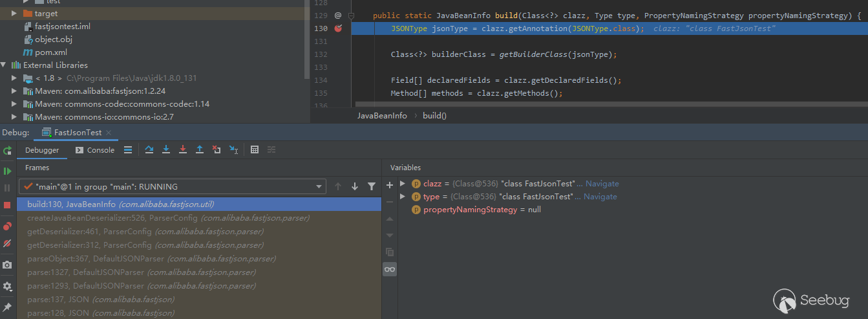The image size is (868, 319).
Task: Click the red Force Step Into icon
Action: point(183,149)
